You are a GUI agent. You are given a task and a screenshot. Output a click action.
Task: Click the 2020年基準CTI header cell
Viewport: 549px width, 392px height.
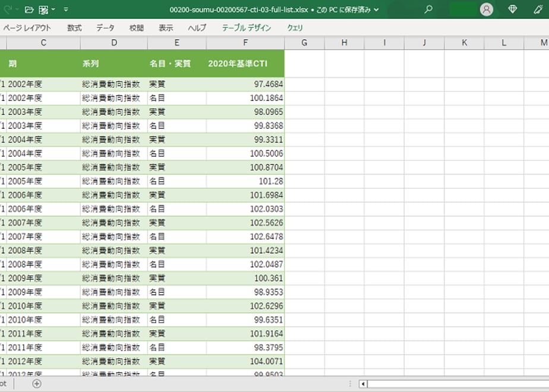tap(245, 64)
